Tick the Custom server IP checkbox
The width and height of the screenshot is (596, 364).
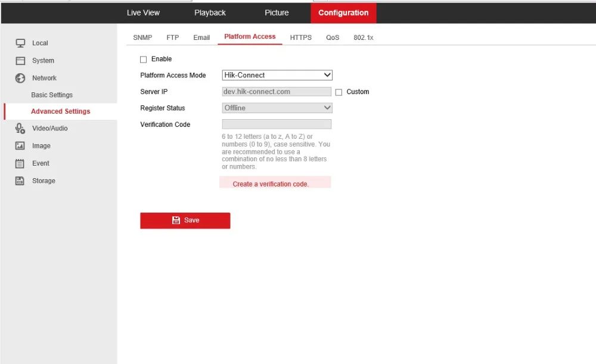pyautogui.click(x=339, y=92)
